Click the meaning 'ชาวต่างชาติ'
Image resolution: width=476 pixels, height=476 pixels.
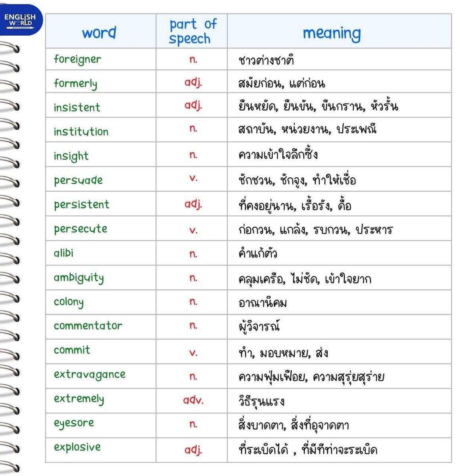266,60
